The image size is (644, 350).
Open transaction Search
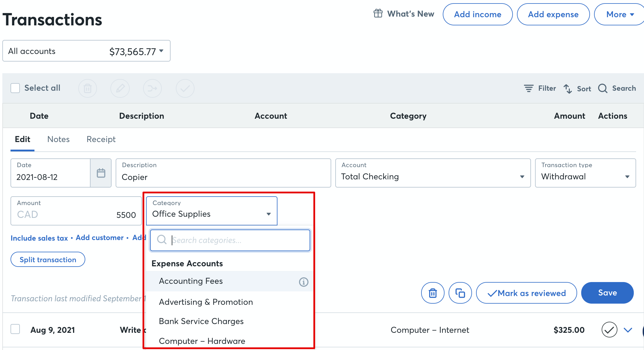pyautogui.click(x=602, y=88)
